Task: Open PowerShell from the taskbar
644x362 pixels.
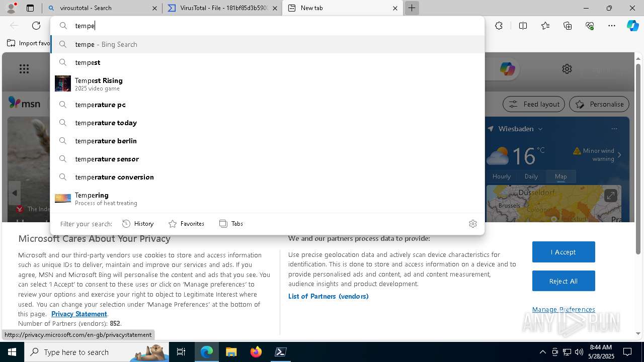Action: (281, 352)
